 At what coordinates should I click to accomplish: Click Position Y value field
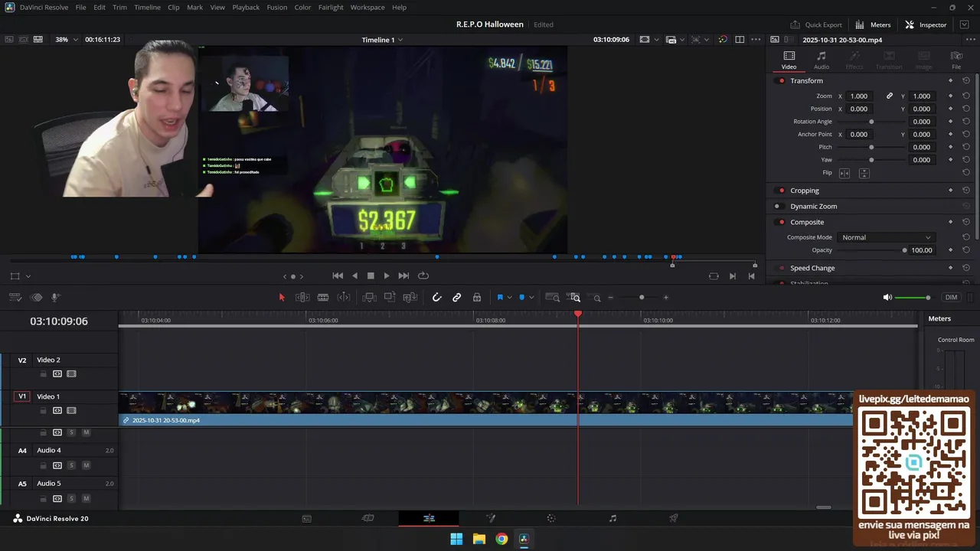click(x=922, y=109)
